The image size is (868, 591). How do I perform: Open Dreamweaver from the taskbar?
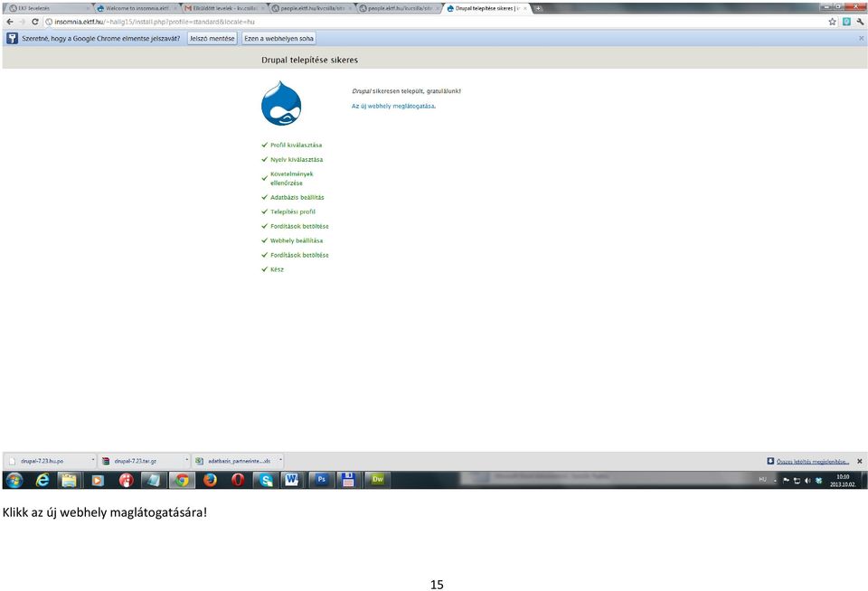pos(378,480)
